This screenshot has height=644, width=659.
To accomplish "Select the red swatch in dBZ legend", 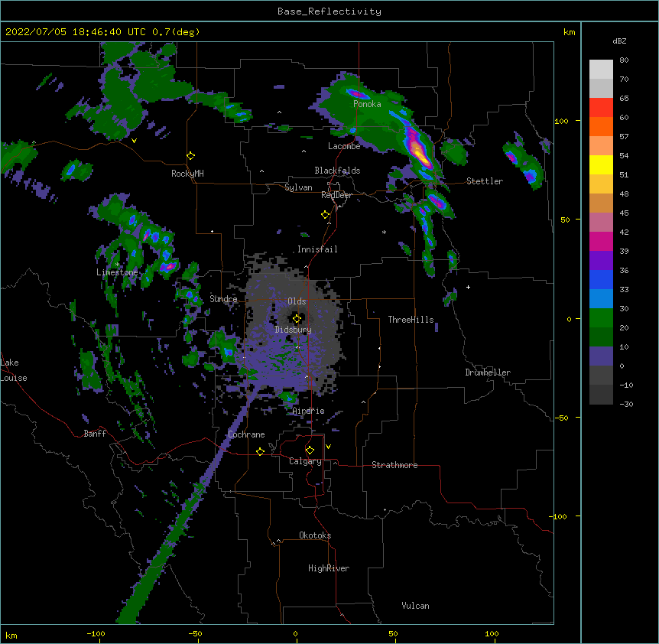I will click(x=601, y=108).
